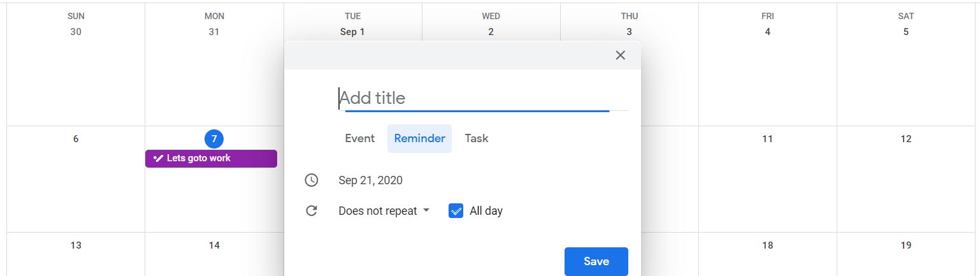Uncheck the All day checkbox
Viewport: 980px width, 276px height.
(456, 210)
